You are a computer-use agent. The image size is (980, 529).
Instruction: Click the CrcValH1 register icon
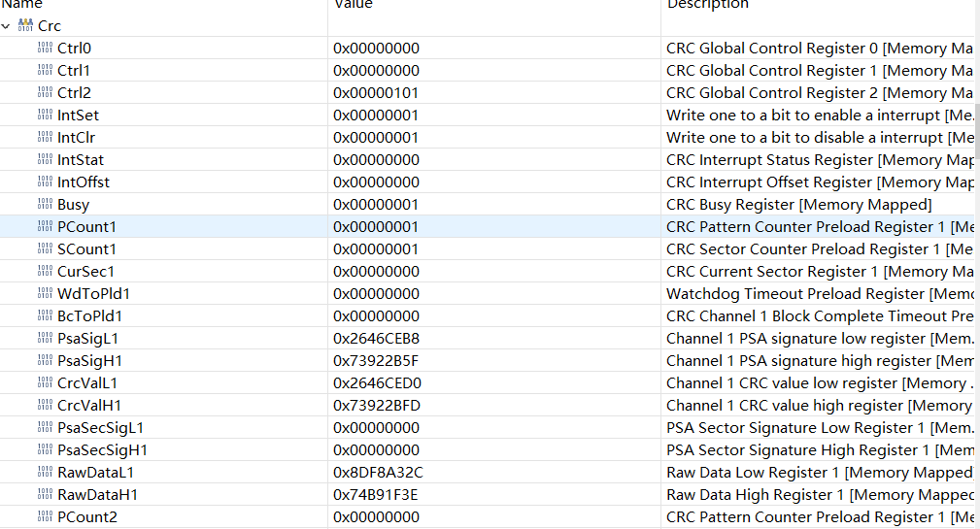click(45, 406)
